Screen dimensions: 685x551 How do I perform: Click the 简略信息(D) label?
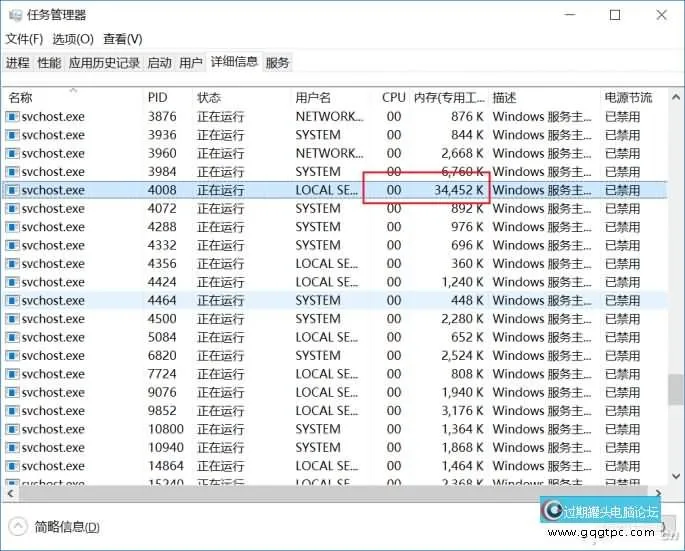(67, 527)
